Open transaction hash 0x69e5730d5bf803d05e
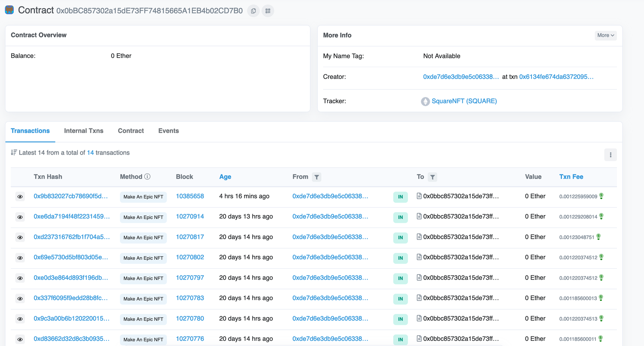Image resolution: width=644 pixels, height=346 pixels. pyautogui.click(x=71, y=257)
